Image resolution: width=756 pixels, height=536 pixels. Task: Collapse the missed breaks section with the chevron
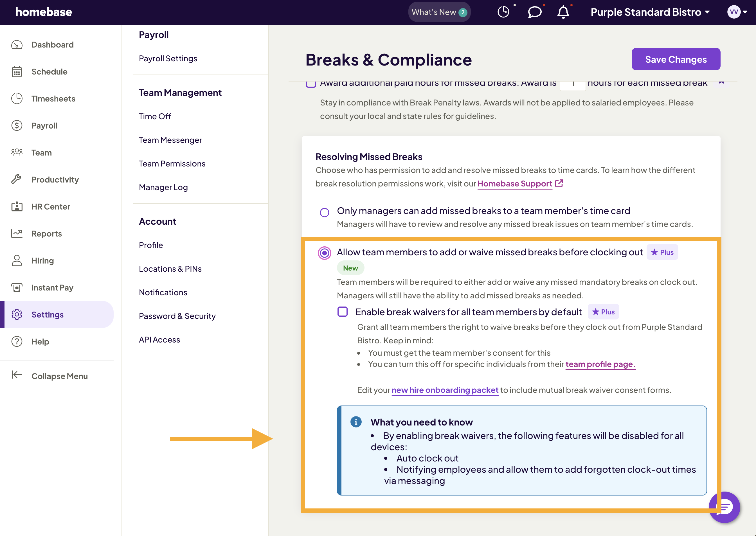click(x=721, y=82)
